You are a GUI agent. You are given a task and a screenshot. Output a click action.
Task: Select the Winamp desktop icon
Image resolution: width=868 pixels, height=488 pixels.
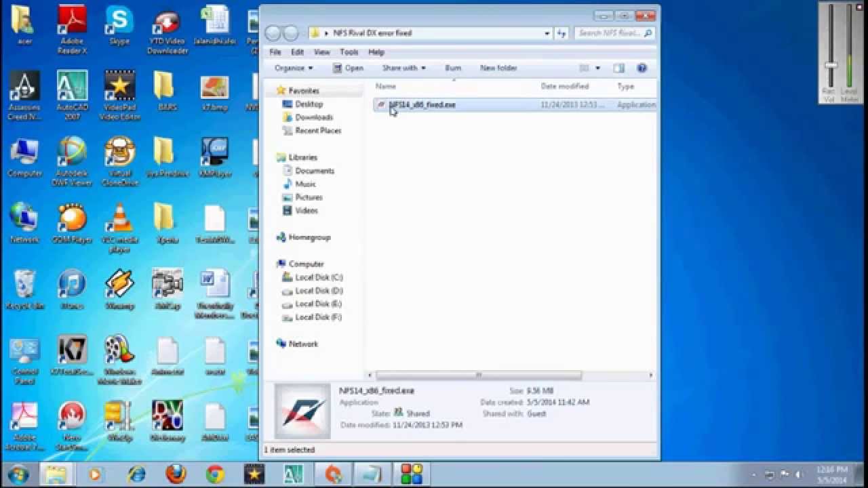119,289
